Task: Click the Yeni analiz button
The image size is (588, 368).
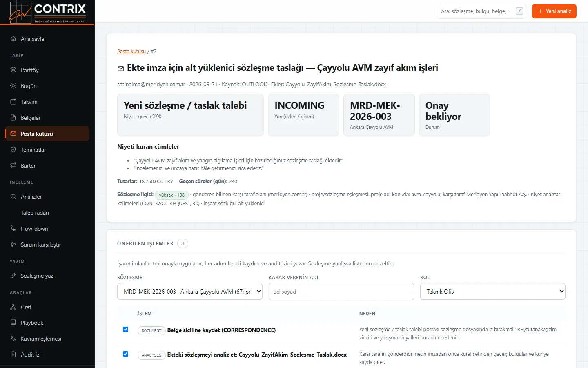Action: (x=554, y=11)
